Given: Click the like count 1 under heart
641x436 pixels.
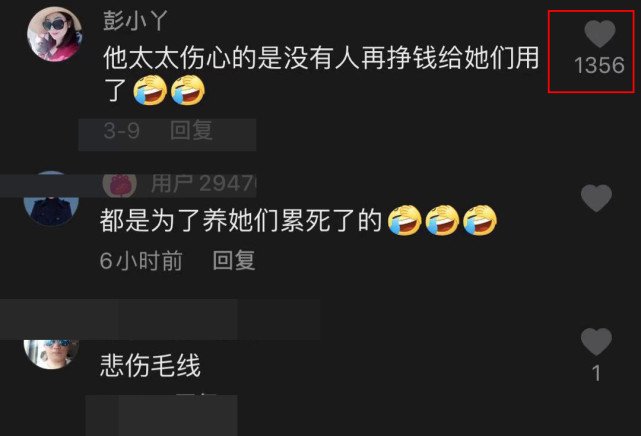Looking at the screenshot, I should [x=596, y=373].
